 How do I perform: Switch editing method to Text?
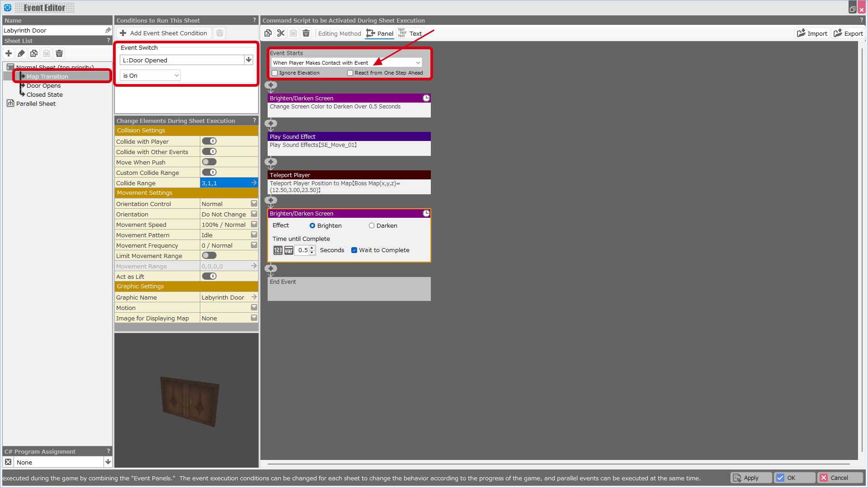coord(410,33)
